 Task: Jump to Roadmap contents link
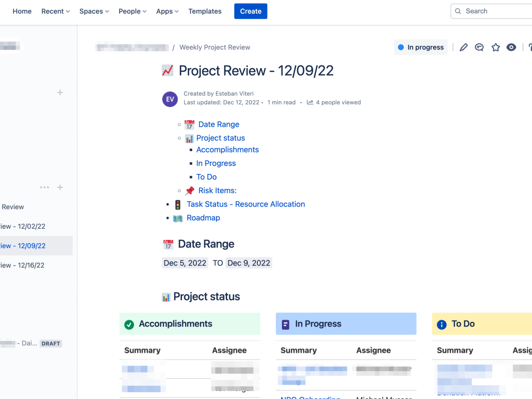point(204,218)
